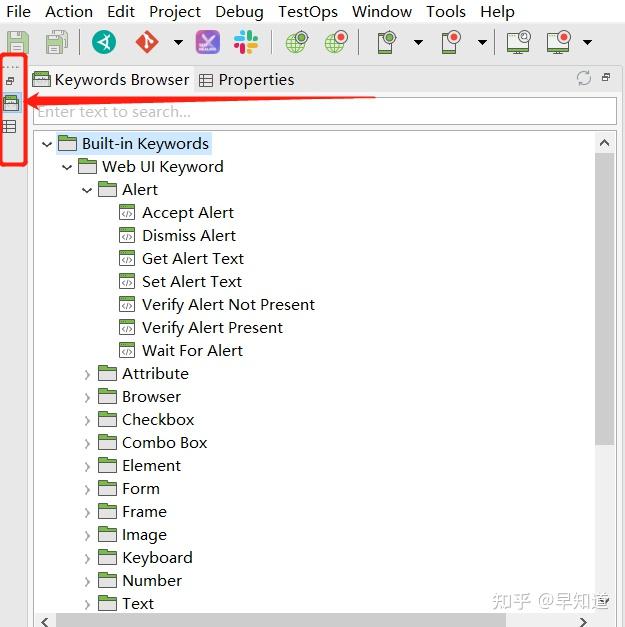This screenshot has height=627, width=625.
Task: Open the Project menu
Action: coord(175,12)
